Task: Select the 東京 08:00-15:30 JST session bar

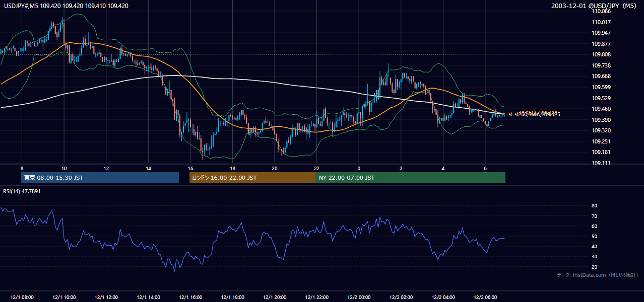Action: click(100, 178)
